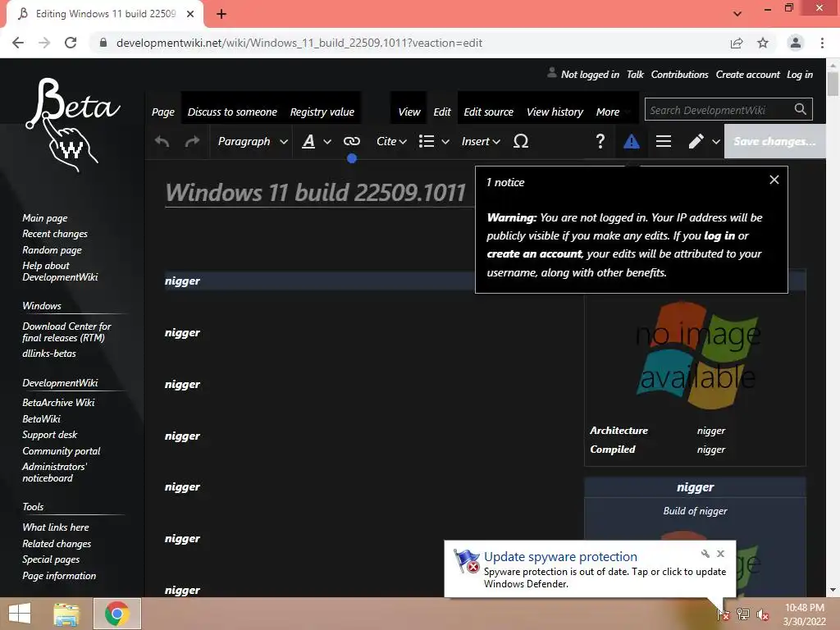Open a new browser tab
840x630 pixels.
tap(221, 14)
